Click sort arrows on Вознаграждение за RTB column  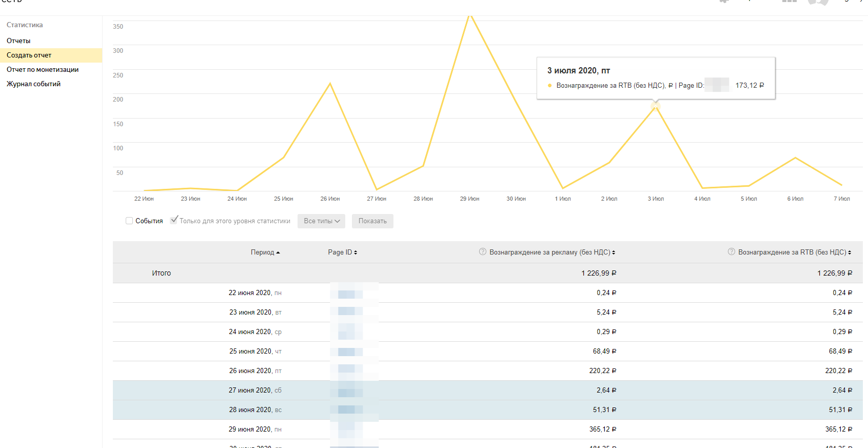click(850, 252)
